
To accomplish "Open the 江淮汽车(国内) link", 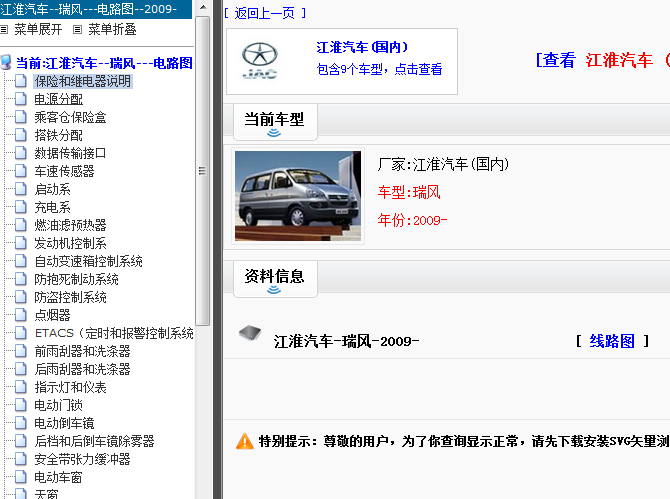I will point(362,47).
